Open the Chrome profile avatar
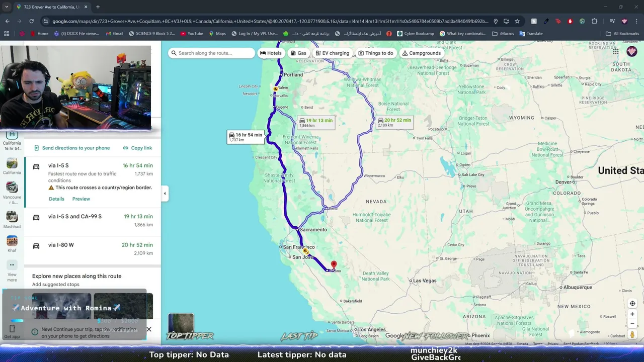 (x=624, y=21)
